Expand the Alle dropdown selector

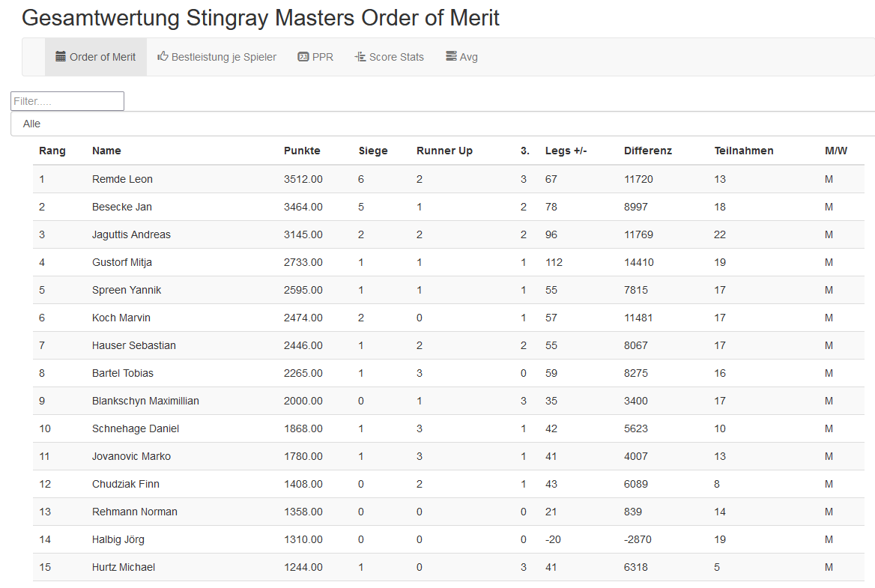click(442, 124)
